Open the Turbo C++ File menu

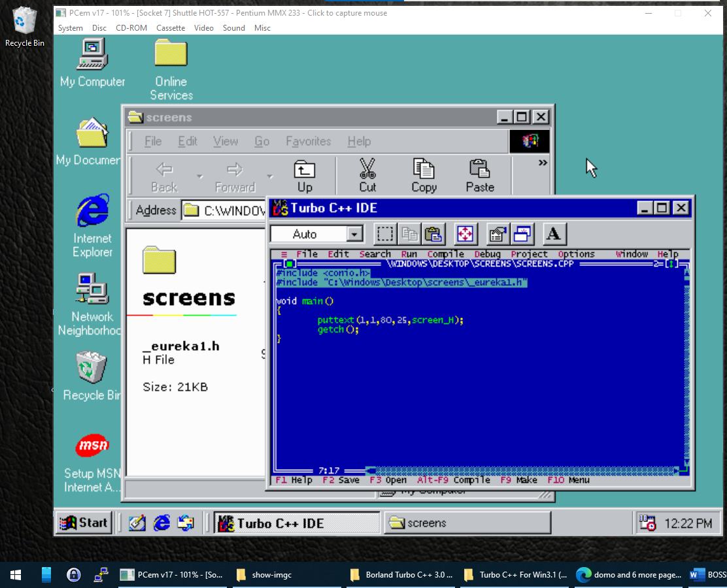(x=307, y=254)
